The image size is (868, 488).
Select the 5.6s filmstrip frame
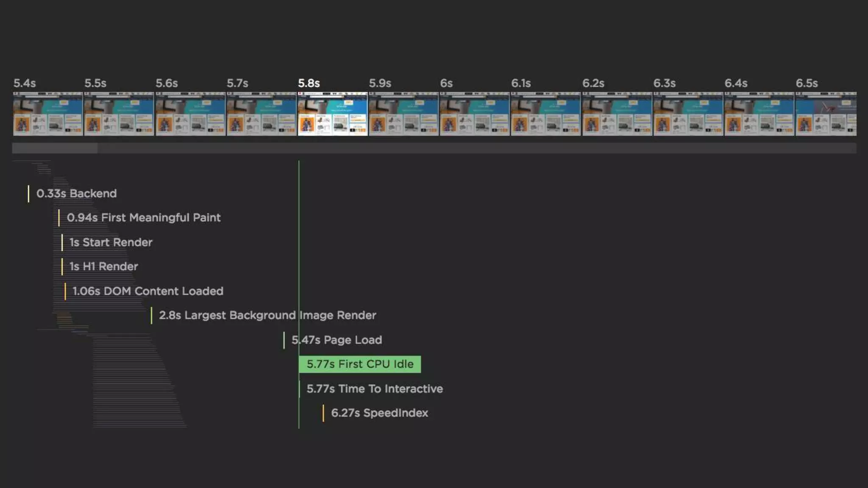tap(190, 114)
